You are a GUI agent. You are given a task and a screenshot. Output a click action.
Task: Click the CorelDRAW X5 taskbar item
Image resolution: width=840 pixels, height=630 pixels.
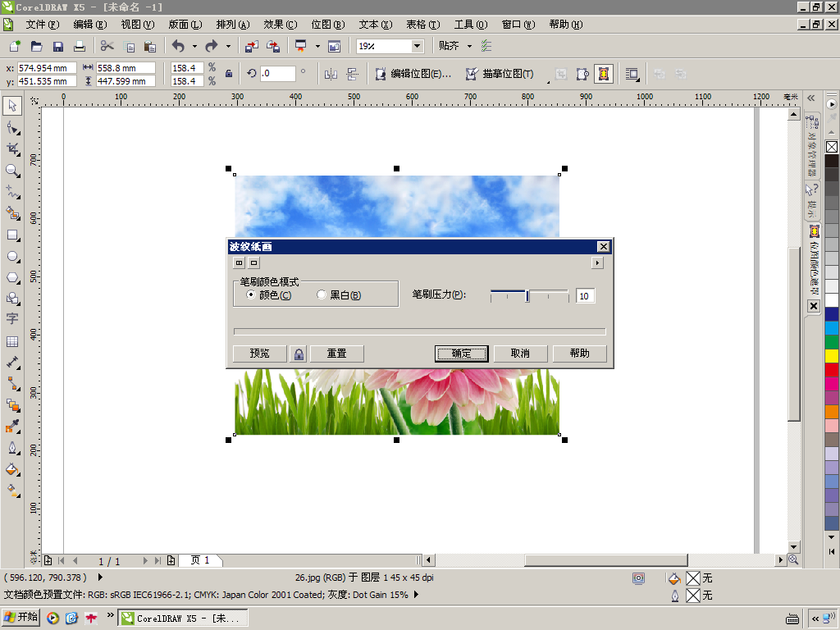[183, 619]
